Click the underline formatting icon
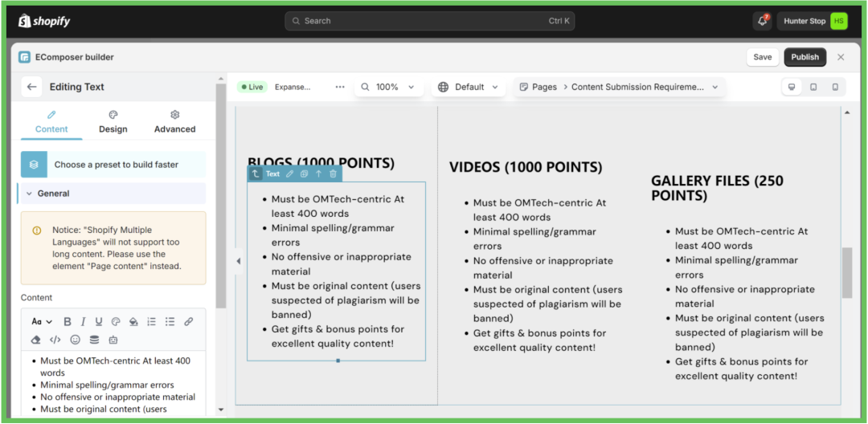 99,322
